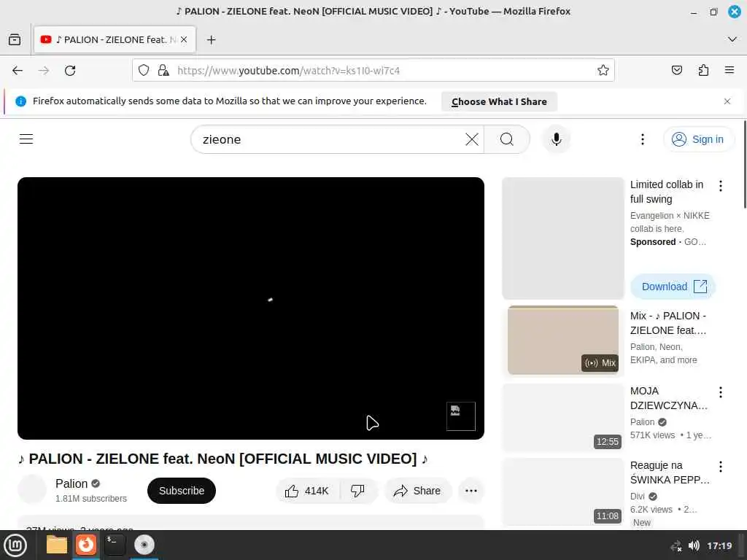Open the Linux Mint start menu
The width and height of the screenshot is (747, 560).
point(16,545)
